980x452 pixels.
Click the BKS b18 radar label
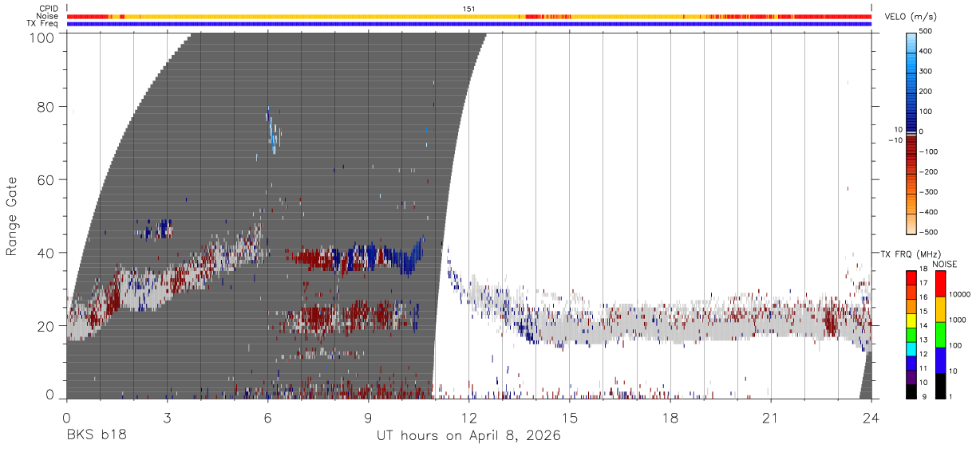coord(96,436)
